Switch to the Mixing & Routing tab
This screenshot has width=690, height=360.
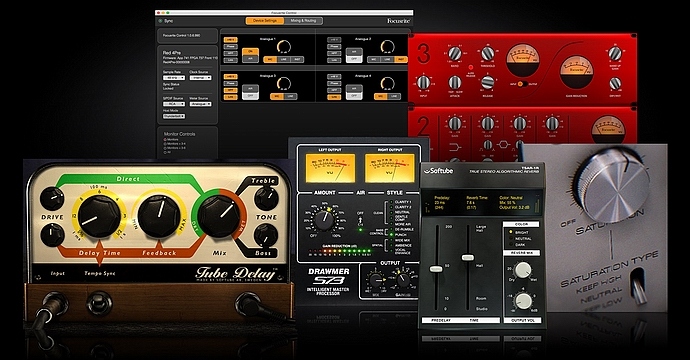(303, 21)
